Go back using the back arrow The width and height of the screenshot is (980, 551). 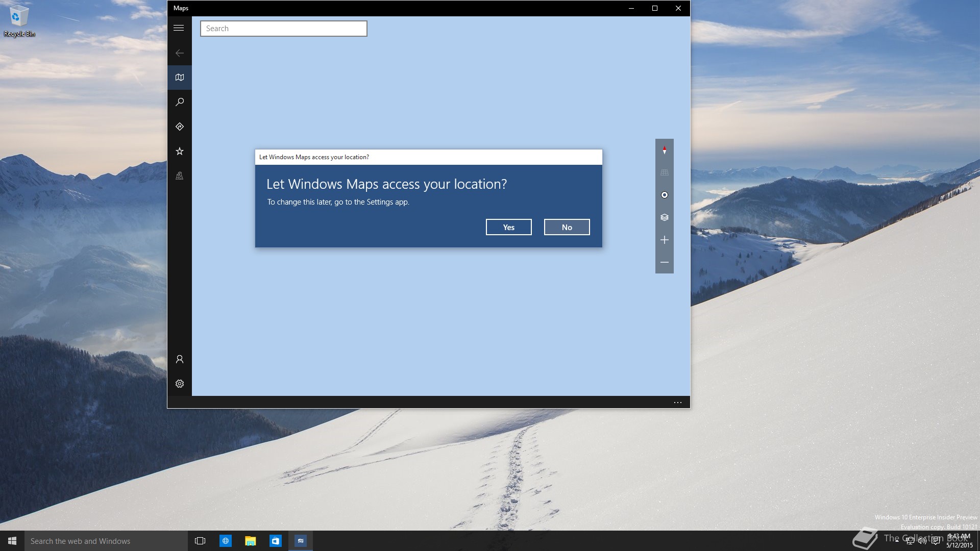tap(179, 53)
